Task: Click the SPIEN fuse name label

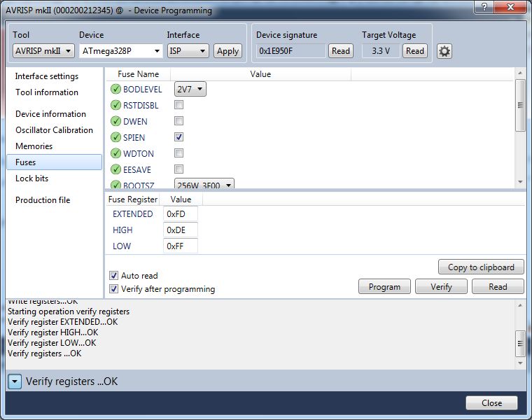Action: 134,138
